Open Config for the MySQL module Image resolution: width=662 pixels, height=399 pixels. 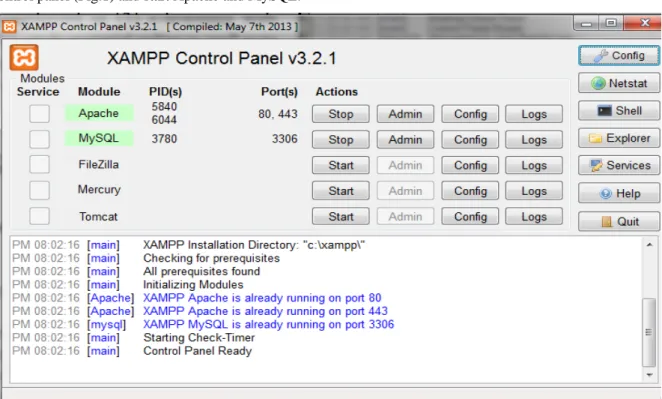[x=470, y=140]
